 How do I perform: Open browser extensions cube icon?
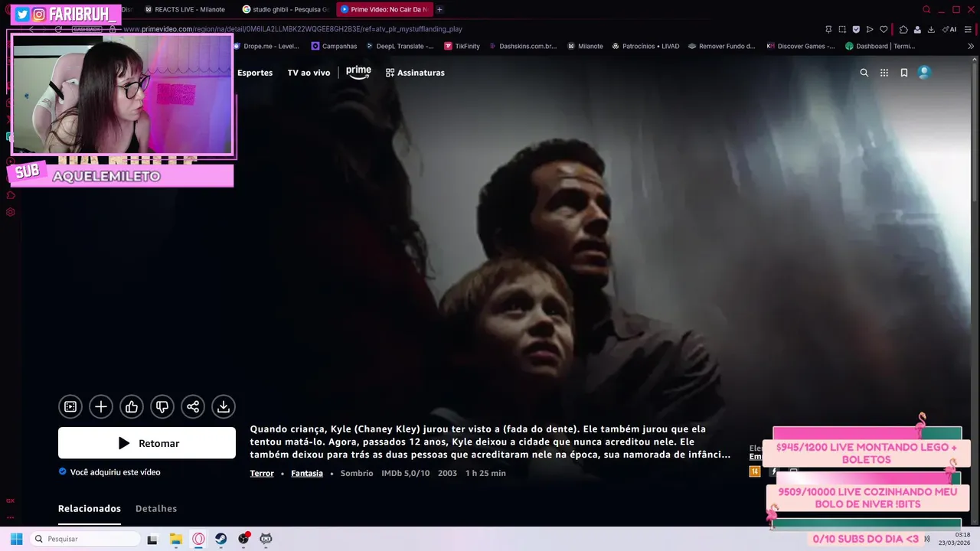(903, 29)
